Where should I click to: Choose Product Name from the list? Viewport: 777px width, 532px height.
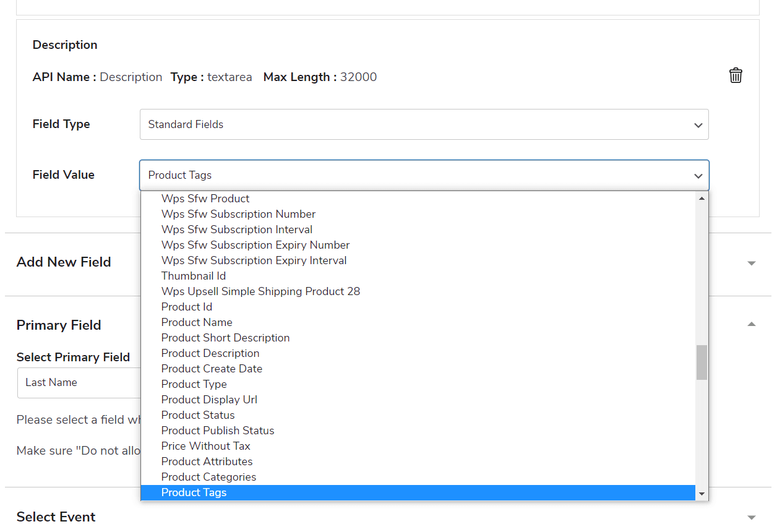point(197,322)
